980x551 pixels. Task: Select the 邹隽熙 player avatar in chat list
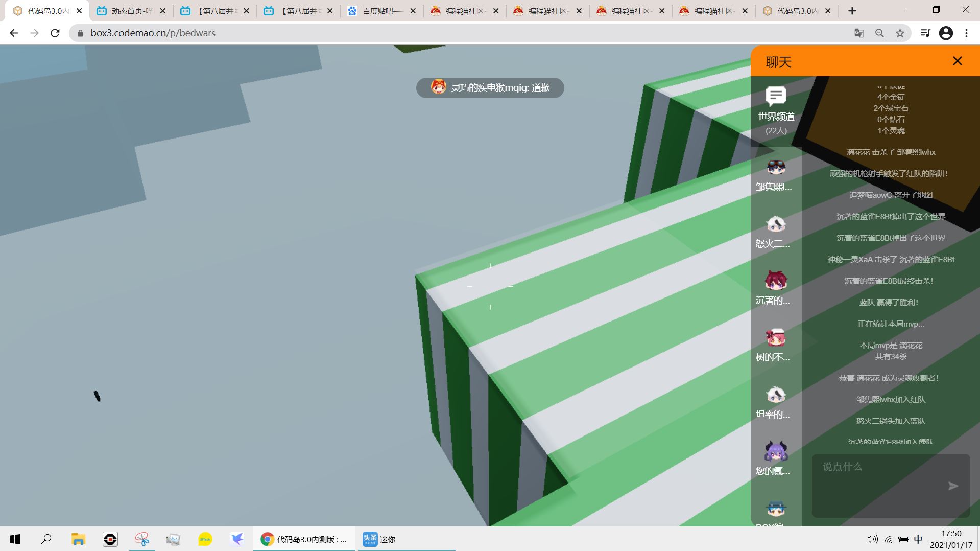tap(776, 167)
